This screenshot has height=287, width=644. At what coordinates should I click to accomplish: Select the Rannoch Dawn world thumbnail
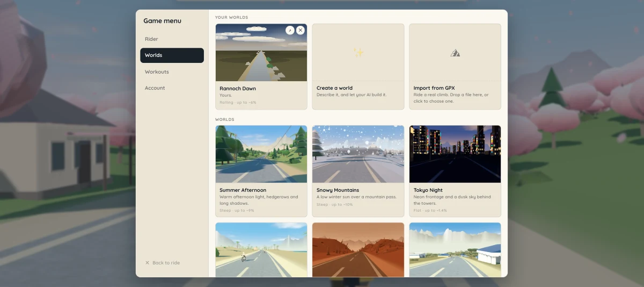click(x=261, y=52)
